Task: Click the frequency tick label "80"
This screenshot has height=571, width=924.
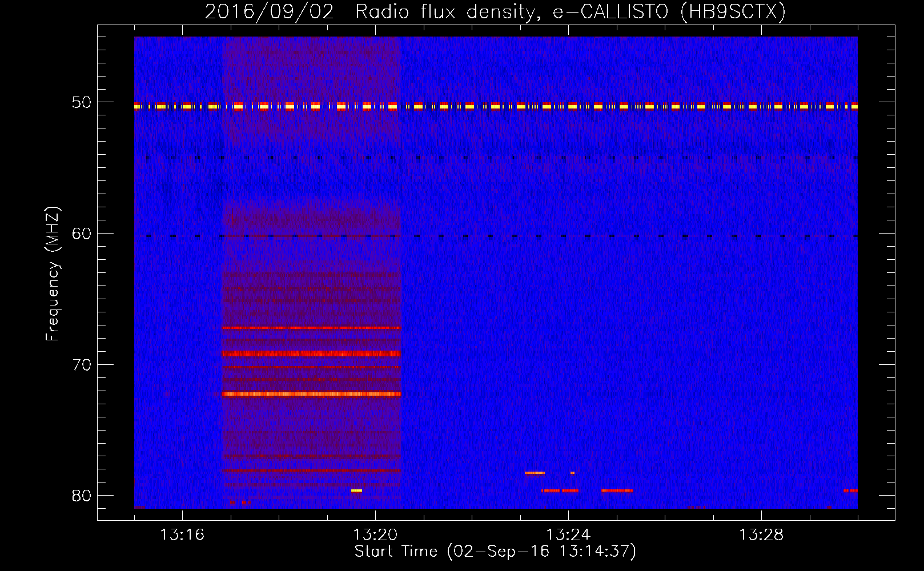Action: coord(82,496)
